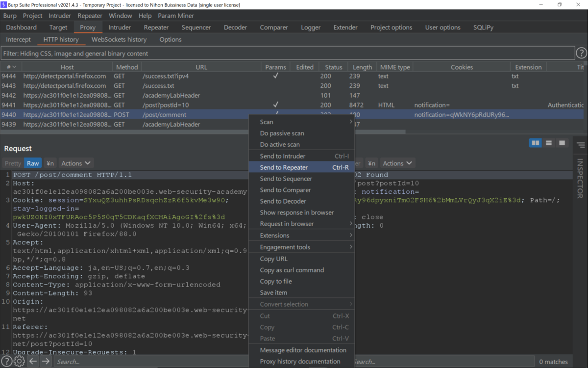
Task: Choose Save item
Action: pos(302,292)
